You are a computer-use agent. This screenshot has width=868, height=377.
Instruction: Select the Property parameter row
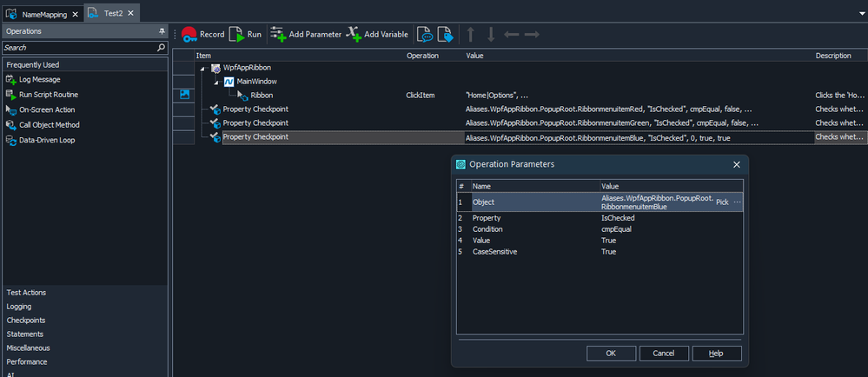click(600, 218)
